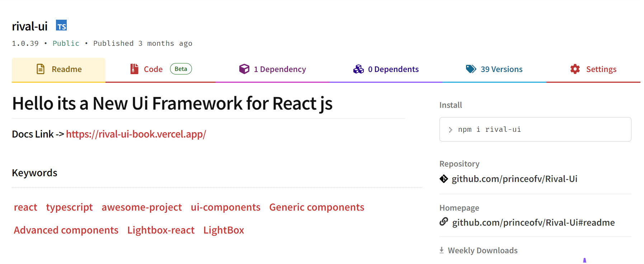Click the Code zip file icon
Screen dimensions: 644x264
pyautogui.click(x=134, y=69)
